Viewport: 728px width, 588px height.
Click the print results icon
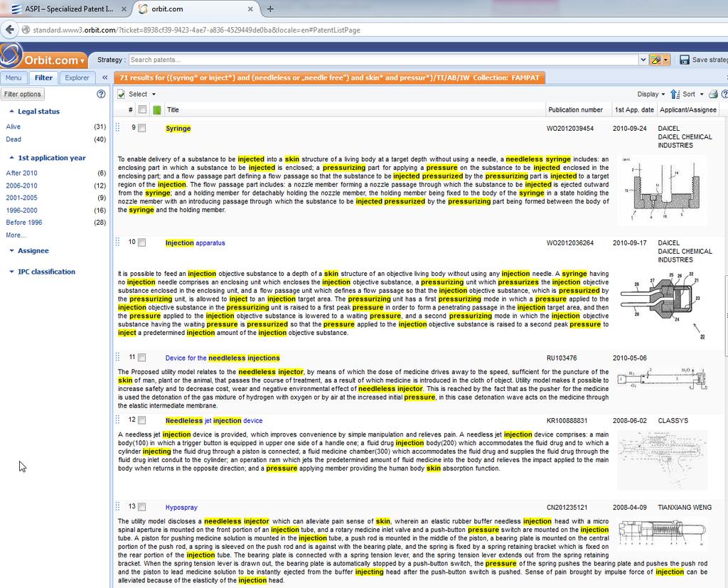coord(713,95)
